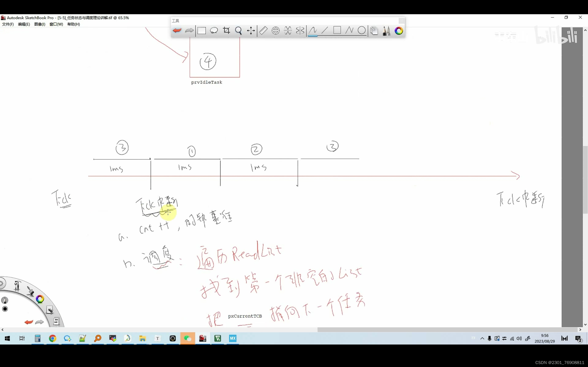The width and height of the screenshot is (588, 367).
Task: Open the 图像(I) menu
Action: coord(40,24)
